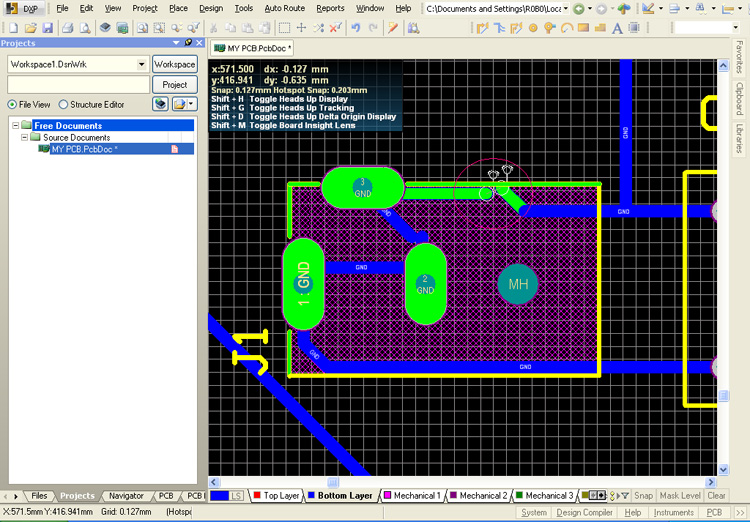Create a new document from the toolbar
The width and height of the screenshot is (750, 522).
coord(13,28)
